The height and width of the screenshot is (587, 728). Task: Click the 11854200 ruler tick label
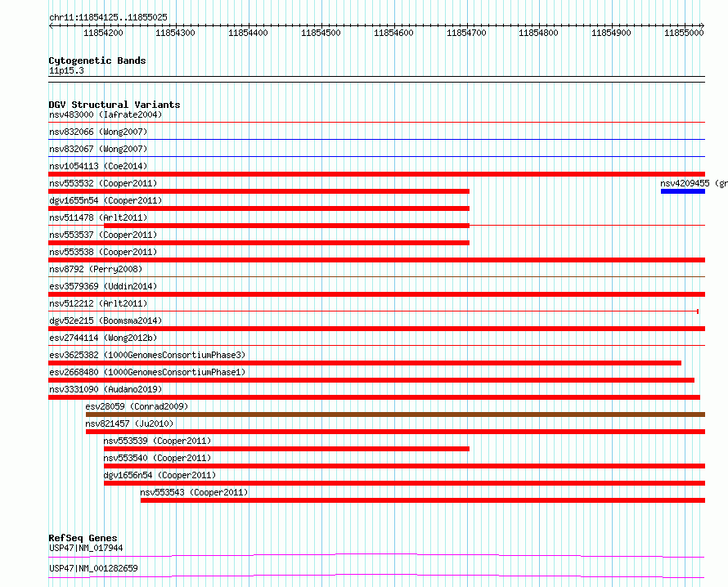[103, 33]
